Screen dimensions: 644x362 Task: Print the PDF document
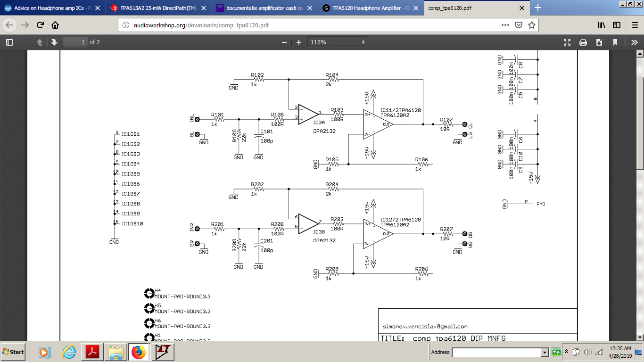click(583, 42)
